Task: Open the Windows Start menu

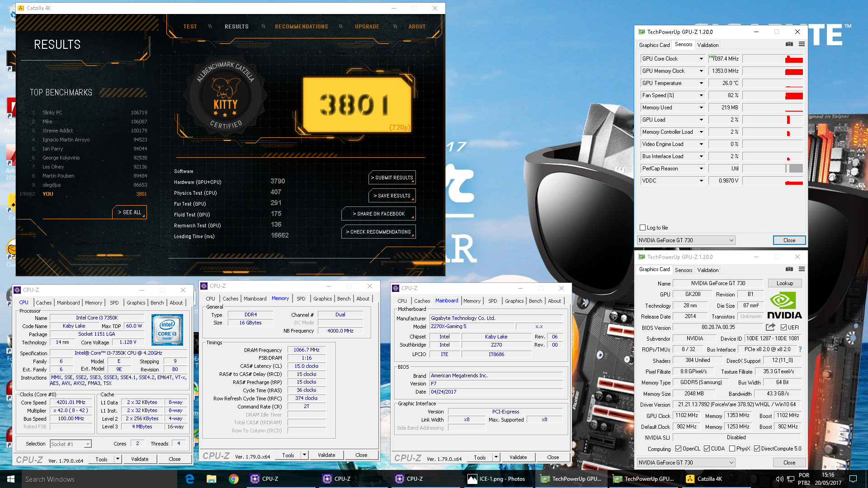Action: tap(11, 479)
